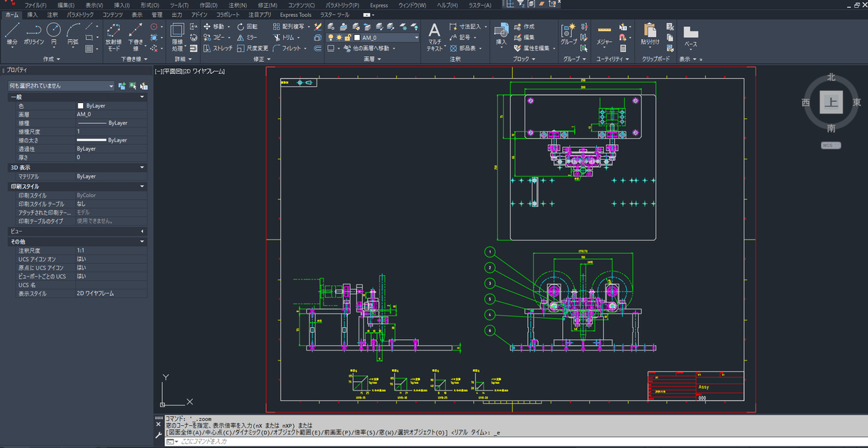Select the 線分 (Line) tool
Viewport: 868px width, 448px height.
(12, 33)
